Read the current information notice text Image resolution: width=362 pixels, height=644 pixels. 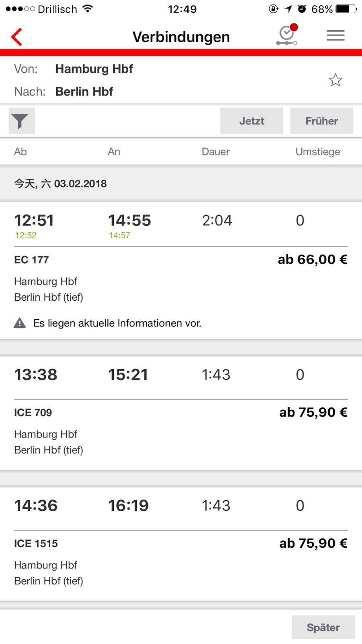pos(117,323)
